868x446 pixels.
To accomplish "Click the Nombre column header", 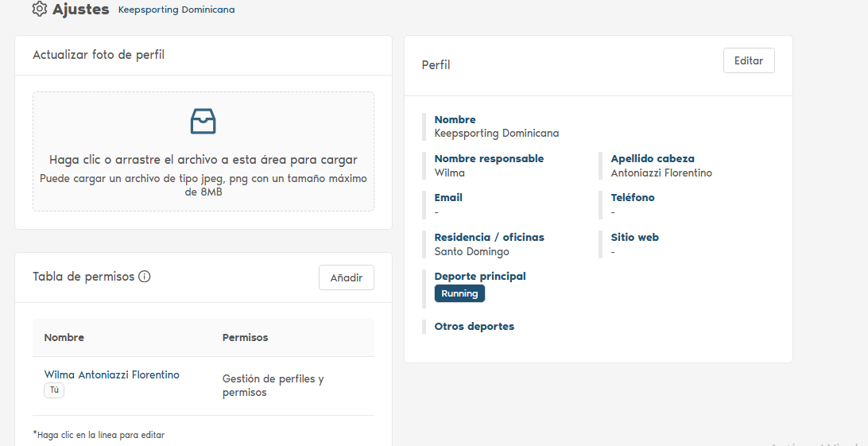I will coord(64,337).
